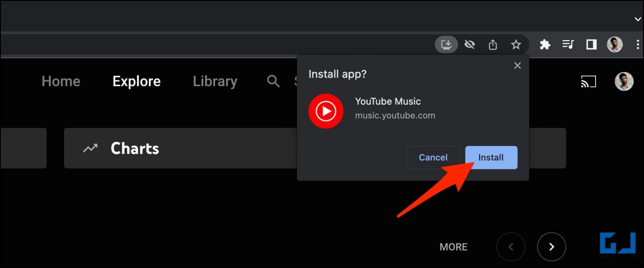644x268 pixels.
Task: Go to YouTube Music Home tab
Action: pyautogui.click(x=61, y=81)
